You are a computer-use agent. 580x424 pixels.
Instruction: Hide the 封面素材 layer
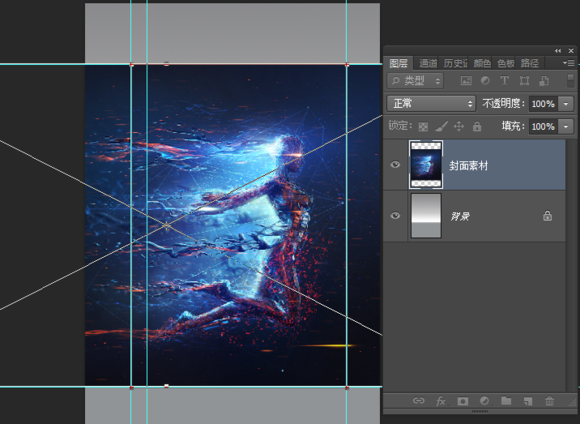[x=395, y=164]
